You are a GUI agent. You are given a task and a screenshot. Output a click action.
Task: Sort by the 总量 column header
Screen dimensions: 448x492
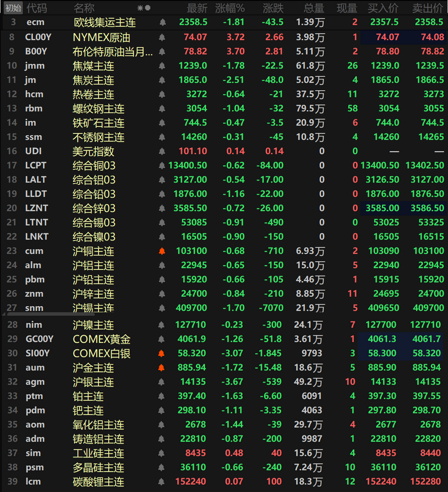pyautogui.click(x=314, y=8)
